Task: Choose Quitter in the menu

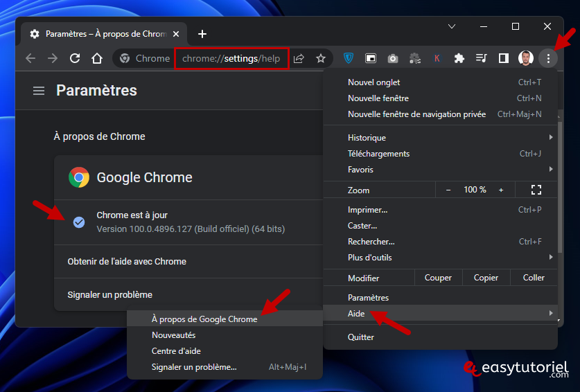Action: [440, 337]
